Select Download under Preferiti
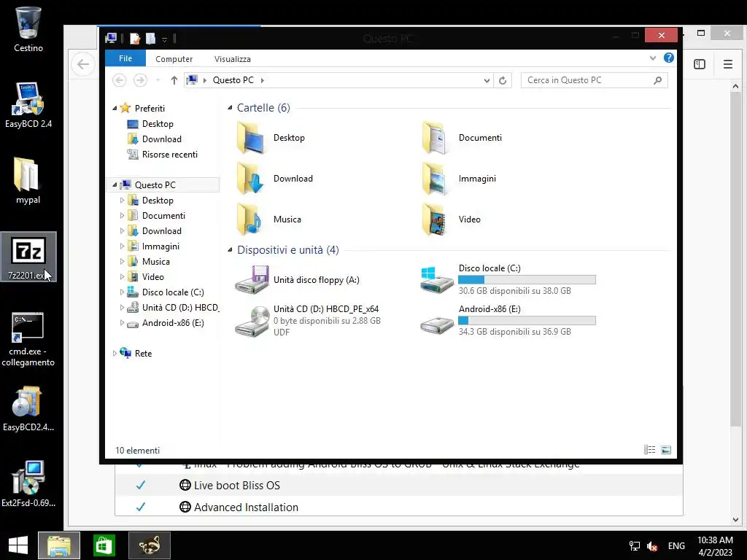Screen dimensions: 747x560 (161, 139)
